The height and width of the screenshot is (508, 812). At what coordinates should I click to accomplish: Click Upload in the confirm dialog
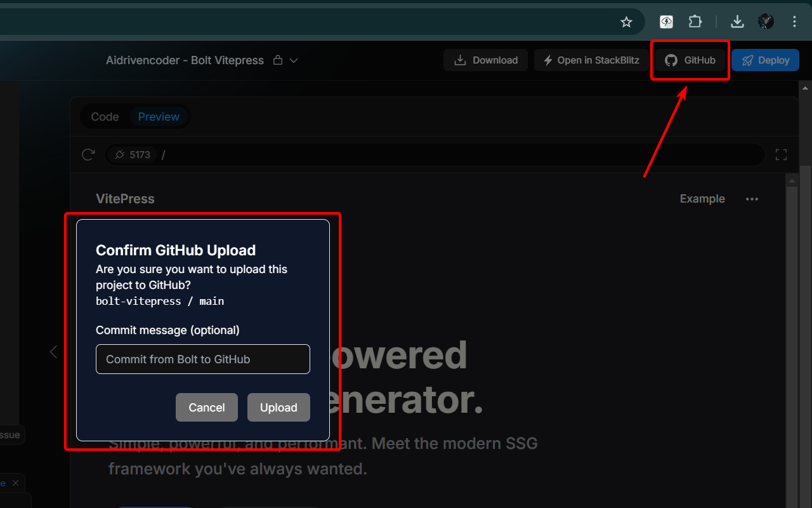coord(278,408)
